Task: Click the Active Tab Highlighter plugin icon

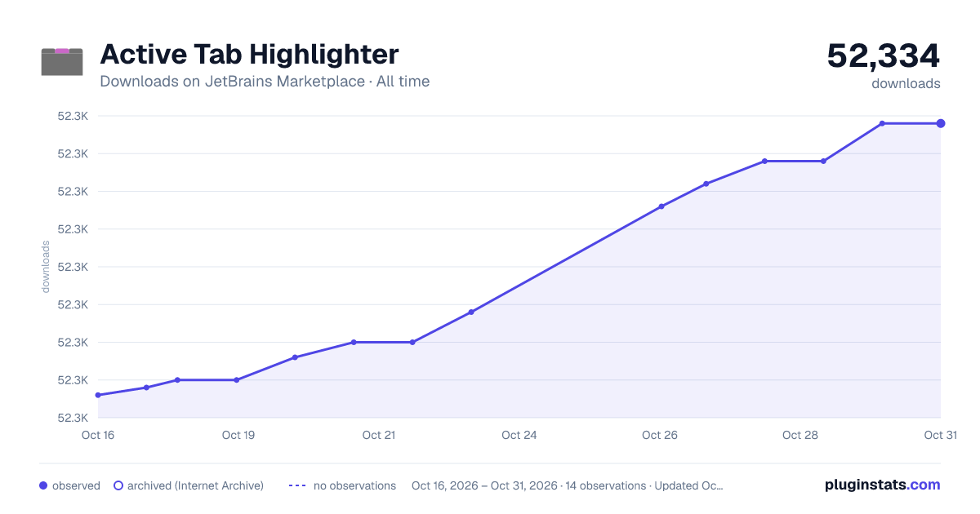Action: (x=62, y=62)
